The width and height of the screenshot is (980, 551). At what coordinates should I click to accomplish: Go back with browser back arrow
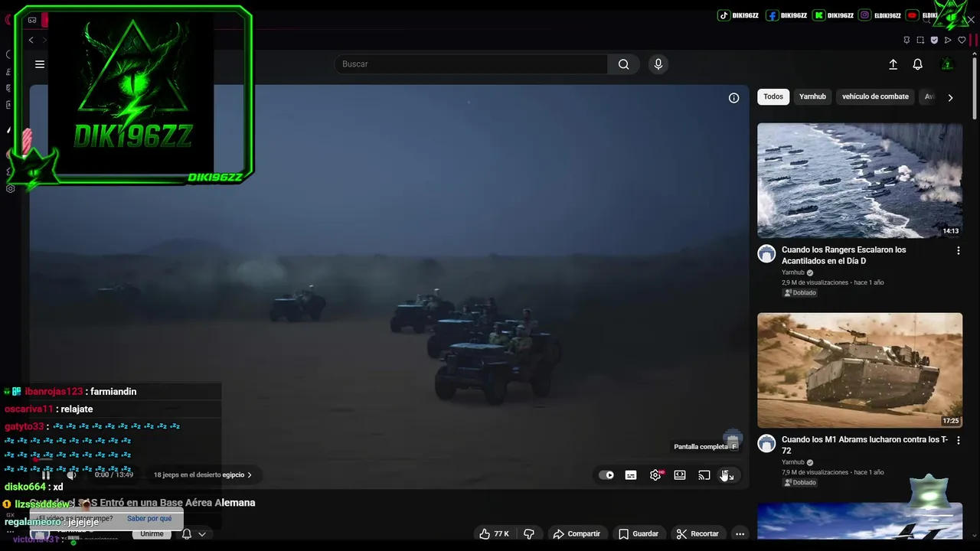[x=31, y=40]
